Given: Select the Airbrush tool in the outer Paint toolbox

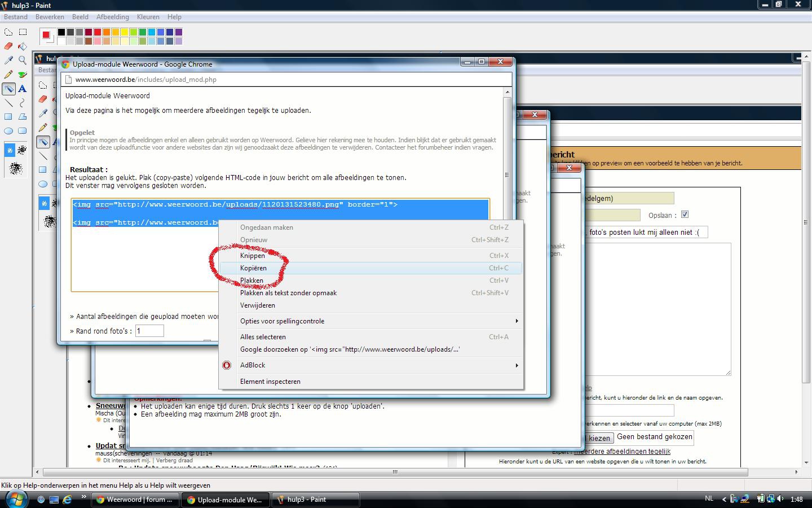Looking at the screenshot, I should [x=8, y=89].
